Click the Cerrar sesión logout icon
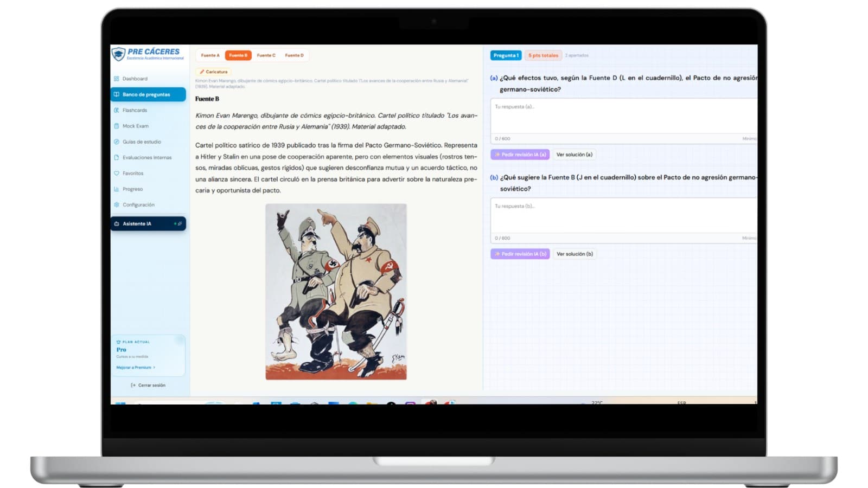The width and height of the screenshot is (868, 488). pyautogui.click(x=133, y=385)
